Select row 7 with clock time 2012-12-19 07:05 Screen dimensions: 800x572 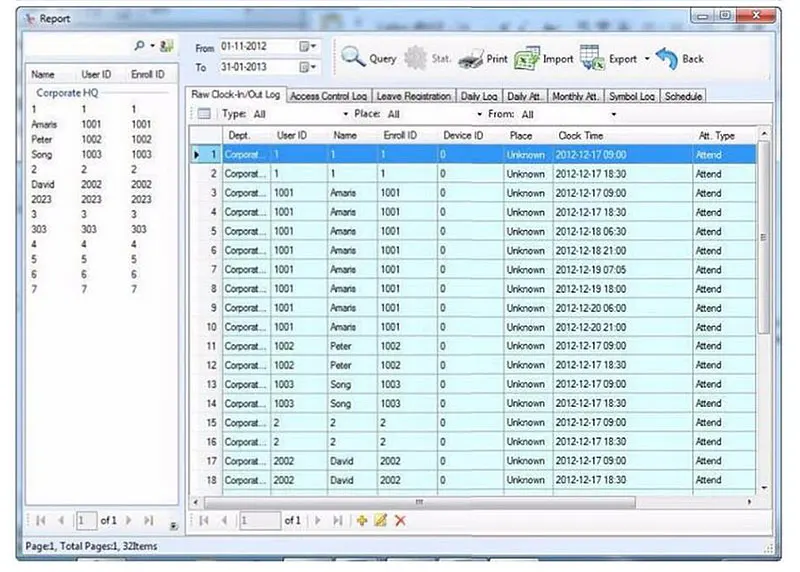[472, 269]
